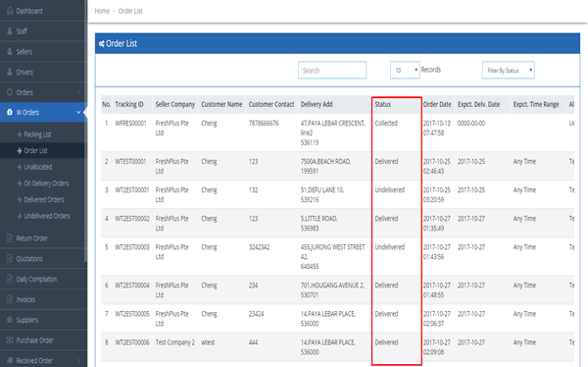Sort by Expct. Time Range column header
The height and width of the screenshot is (367, 588).
click(x=536, y=104)
